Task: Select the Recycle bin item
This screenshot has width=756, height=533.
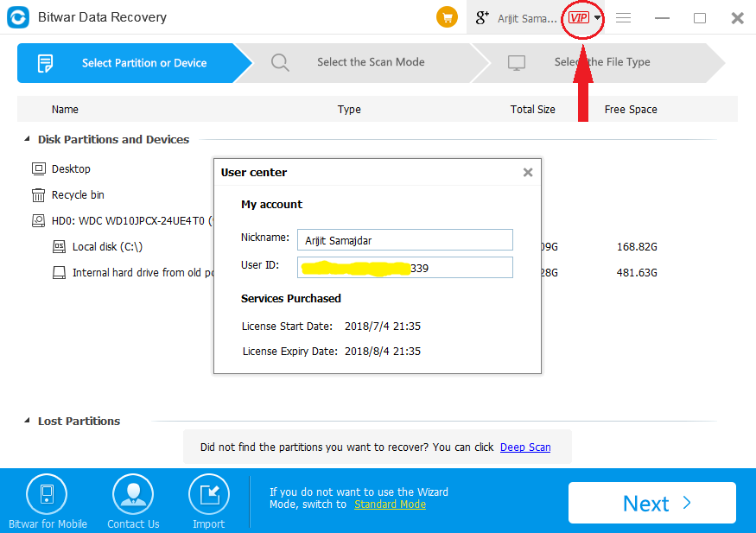Action: pyautogui.click(x=78, y=195)
